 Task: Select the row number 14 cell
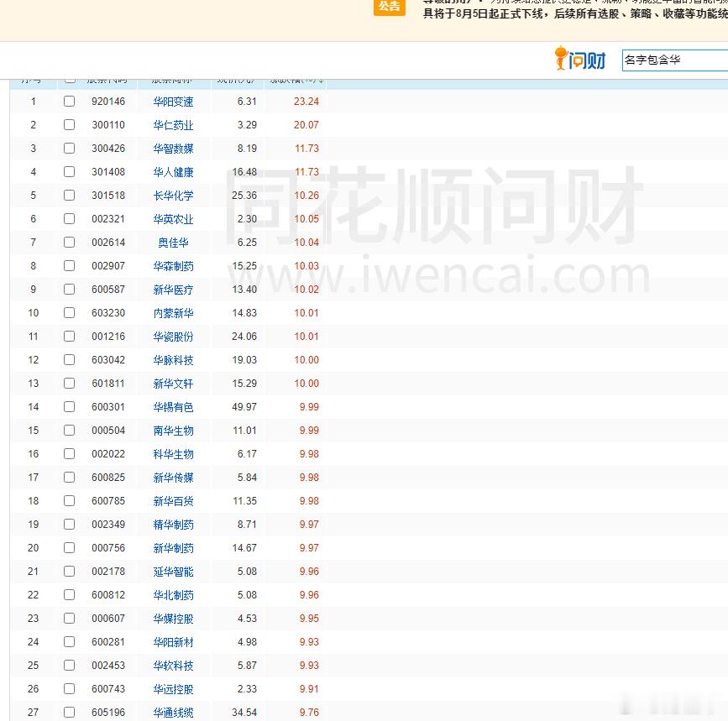point(34,407)
